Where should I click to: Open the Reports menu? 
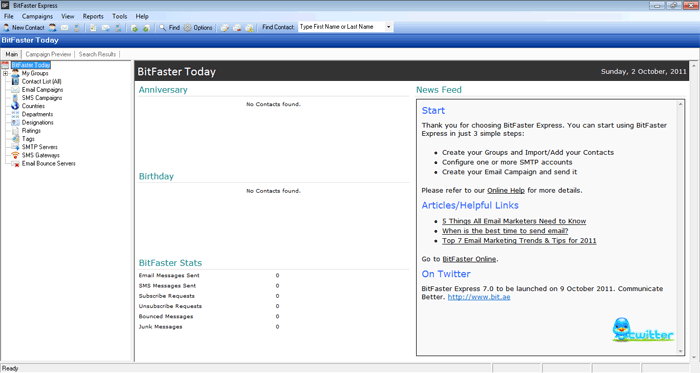[x=93, y=16]
